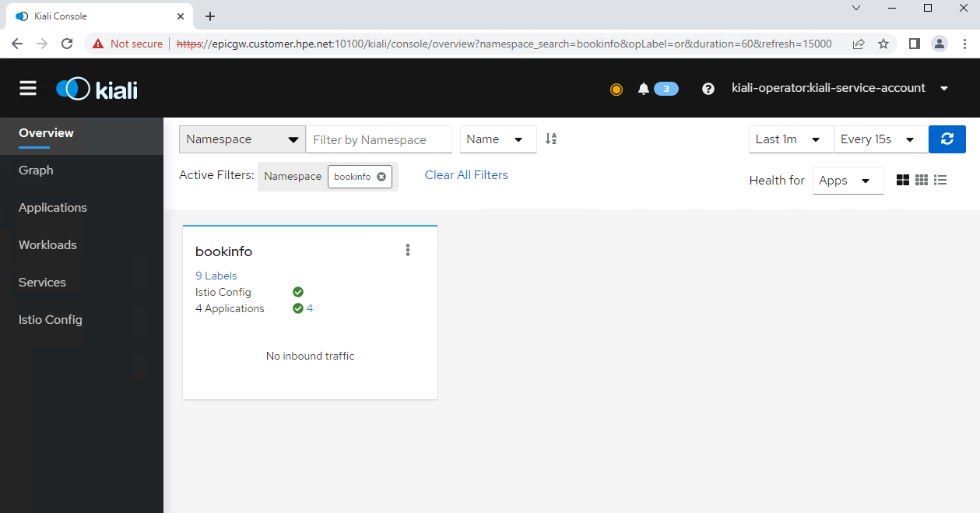Toggle the sort direction icon
Screen dimensions: 980x513
(x=551, y=139)
